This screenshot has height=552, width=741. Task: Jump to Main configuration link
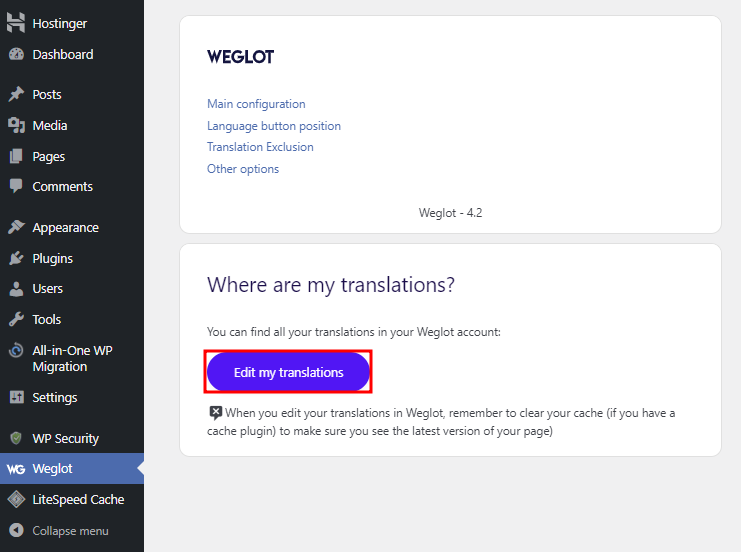256,104
